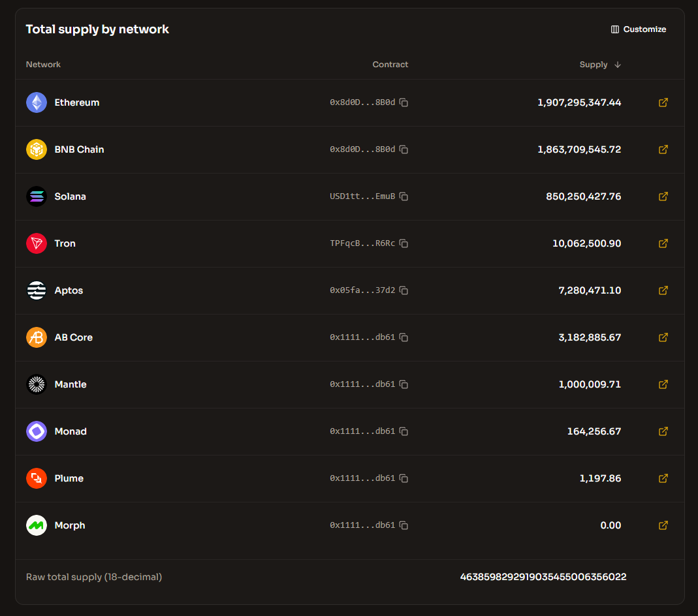
Task: Click the Network column header
Action: point(43,65)
